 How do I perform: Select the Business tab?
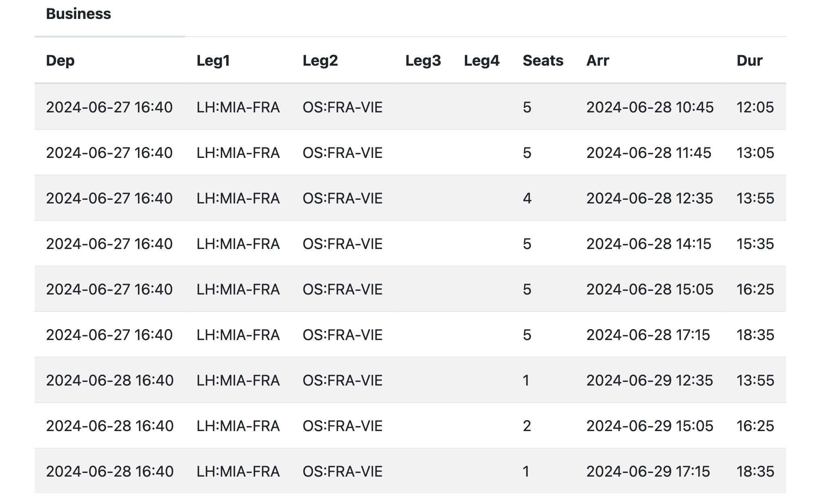pyautogui.click(x=79, y=14)
